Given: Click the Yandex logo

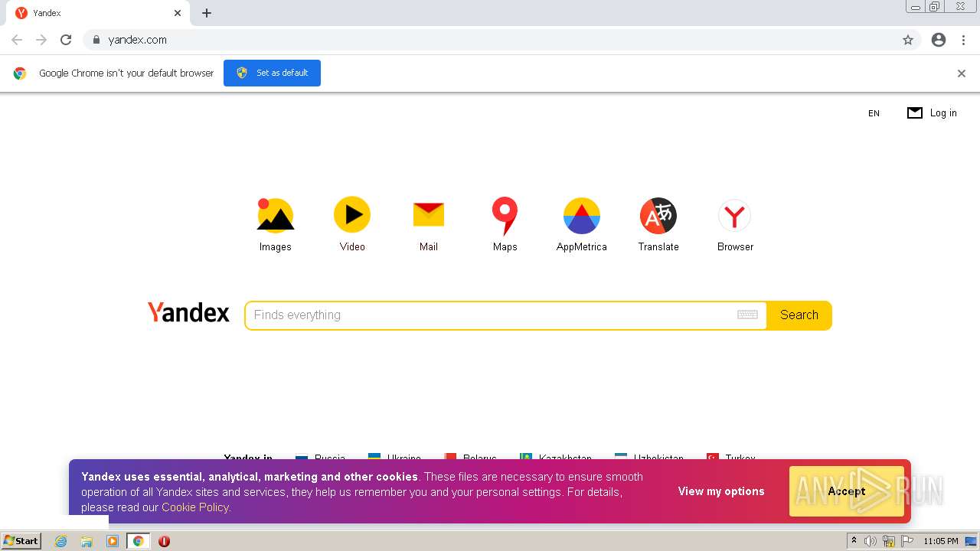Looking at the screenshot, I should 188,312.
